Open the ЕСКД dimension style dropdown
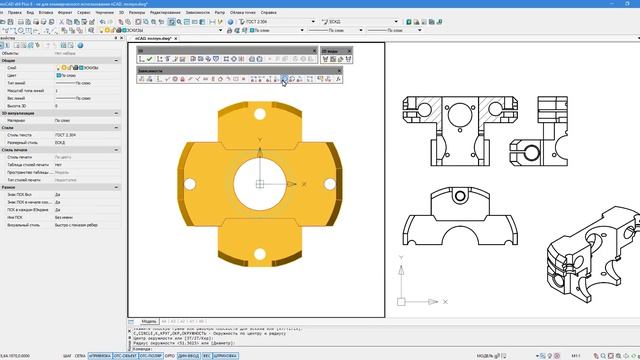Screen dimensions: 640x360 coord(396,22)
